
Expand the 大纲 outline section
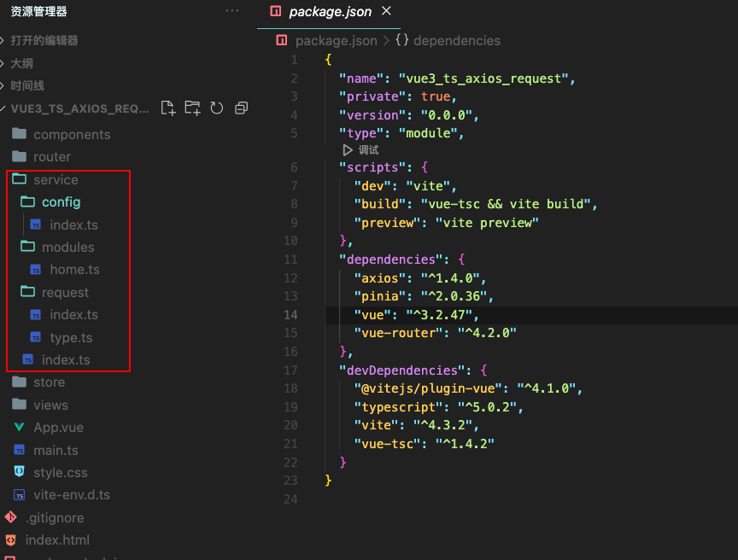point(21,63)
